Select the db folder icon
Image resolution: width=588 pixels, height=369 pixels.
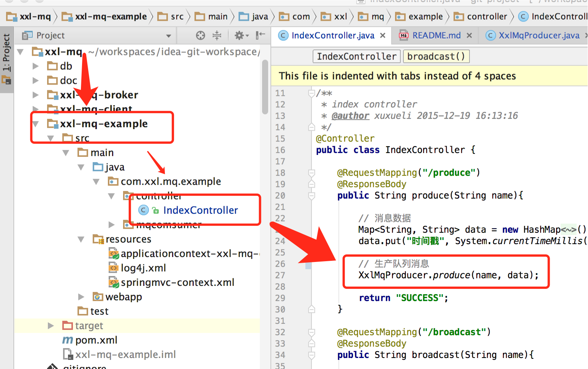pos(52,66)
